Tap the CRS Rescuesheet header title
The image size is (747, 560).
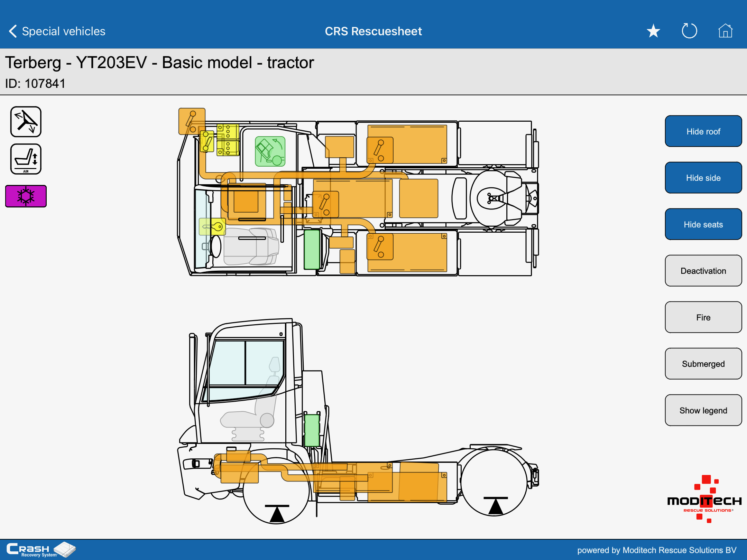(x=373, y=31)
